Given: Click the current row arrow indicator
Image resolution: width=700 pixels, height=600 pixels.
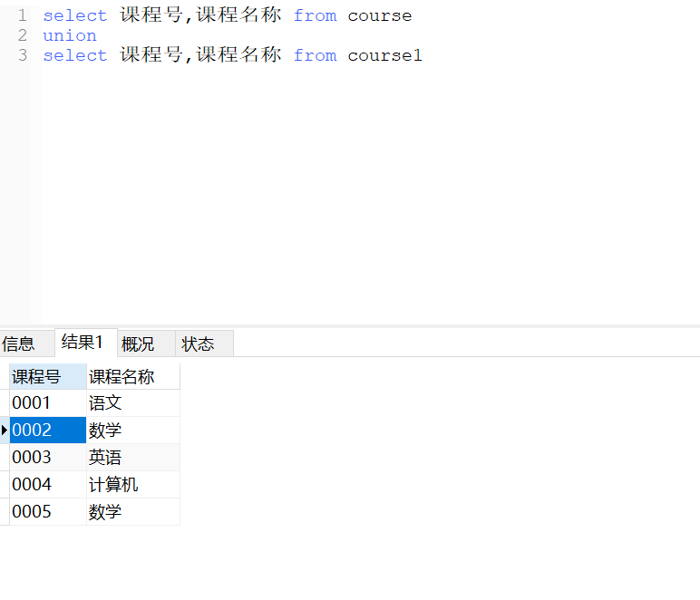Looking at the screenshot, I should tap(5, 430).
